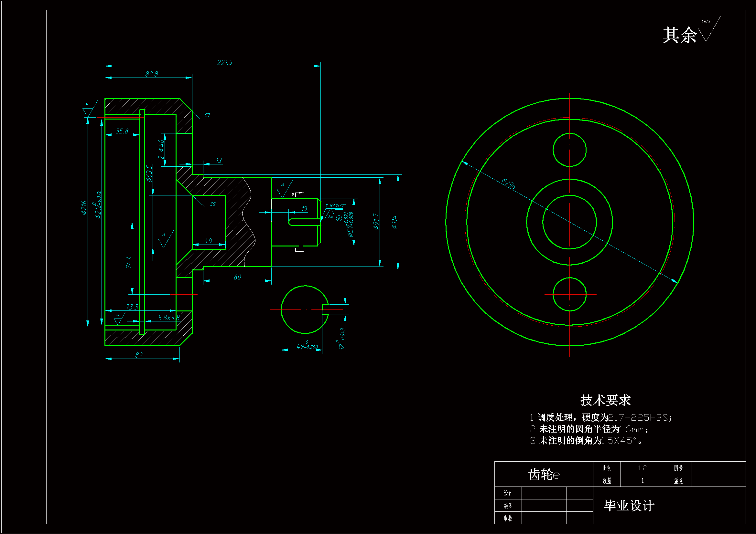The height and width of the screenshot is (534, 756).
Task: Click the 其余 12.5 surface roughness symbol
Action: [706, 33]
